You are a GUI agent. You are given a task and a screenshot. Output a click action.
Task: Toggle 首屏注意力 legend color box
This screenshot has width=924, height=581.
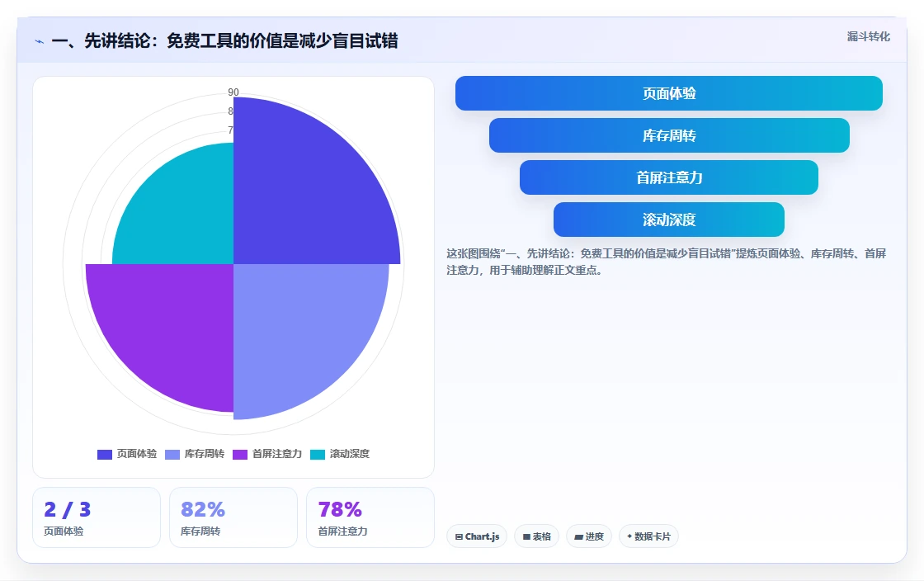point(240,454)
